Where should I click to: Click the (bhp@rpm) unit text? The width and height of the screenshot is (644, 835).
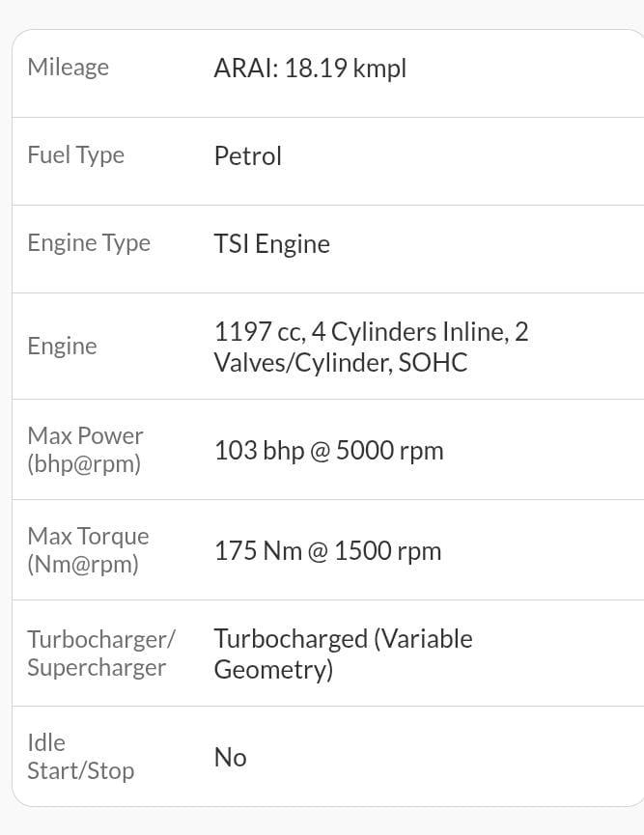click(84, 464)
